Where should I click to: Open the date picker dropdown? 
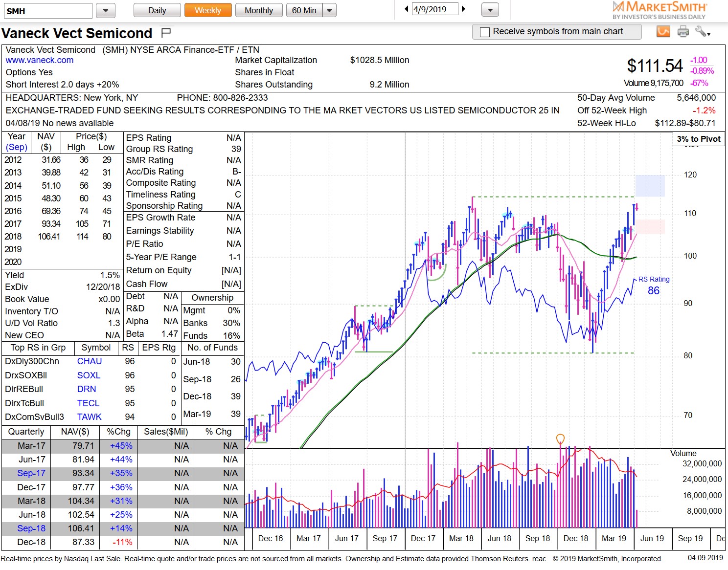(x=489, y=10)
